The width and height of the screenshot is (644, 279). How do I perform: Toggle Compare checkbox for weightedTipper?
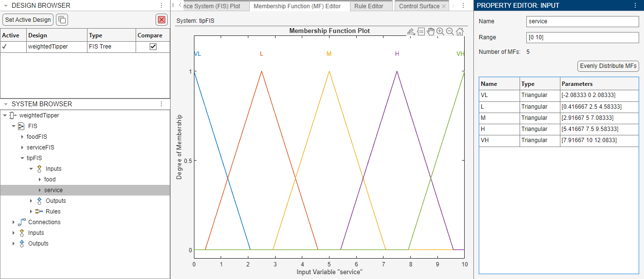click(x=153, y=47)
